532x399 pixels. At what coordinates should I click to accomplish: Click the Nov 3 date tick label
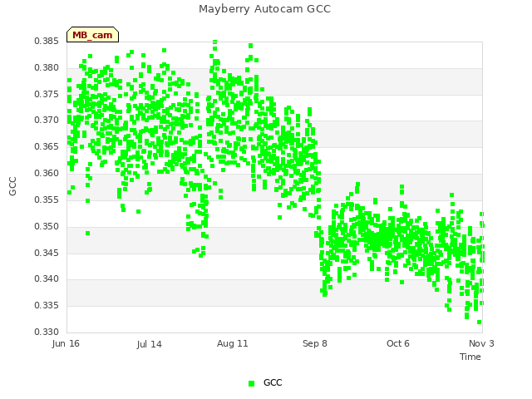tap(481, 343)
